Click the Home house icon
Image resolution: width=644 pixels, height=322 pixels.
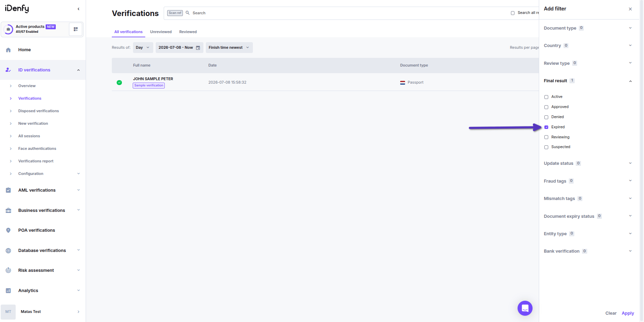tap(8, 50)
